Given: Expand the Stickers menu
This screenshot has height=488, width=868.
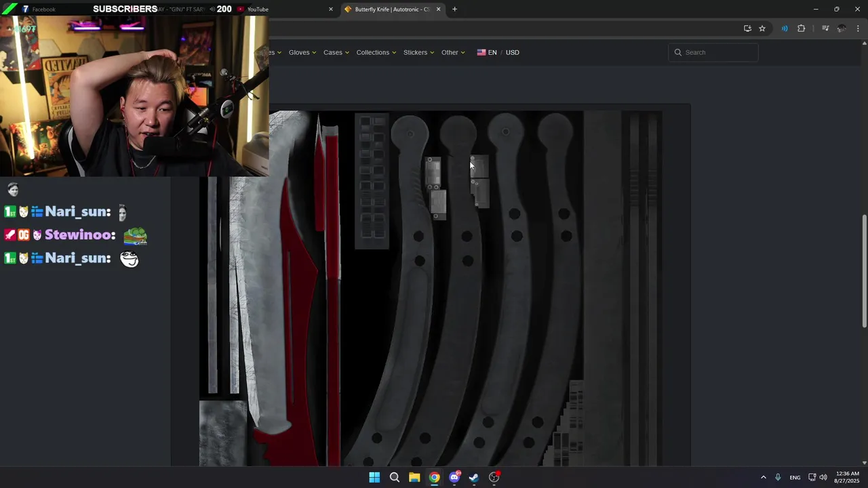Looking at the screenshot, I should click(419, 52).
